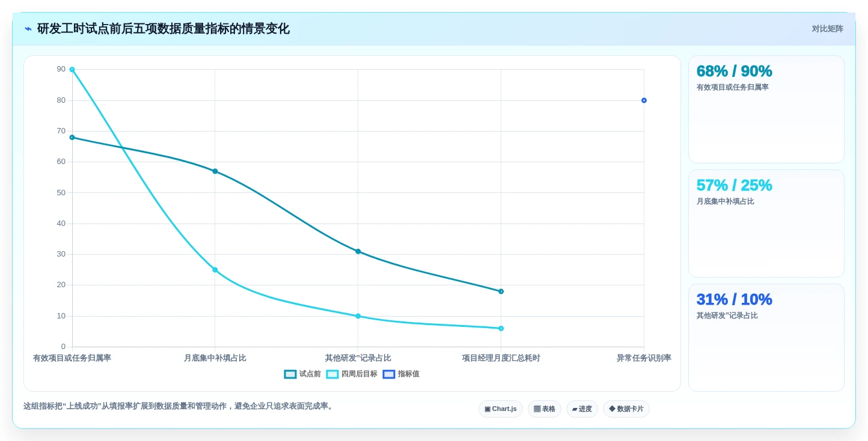
Task: Click the 试点前 point at 18
Action: 501,291
